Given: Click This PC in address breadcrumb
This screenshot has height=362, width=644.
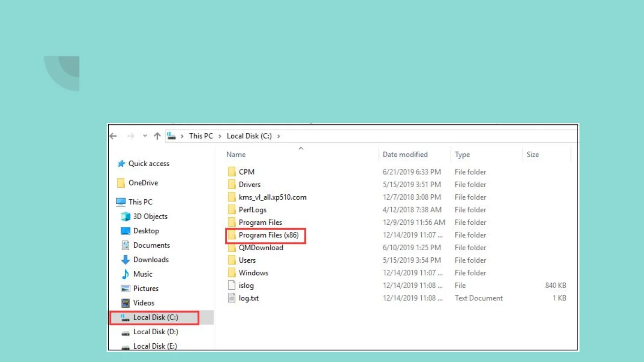Looking at the screenshot, I should pos(201,136).
